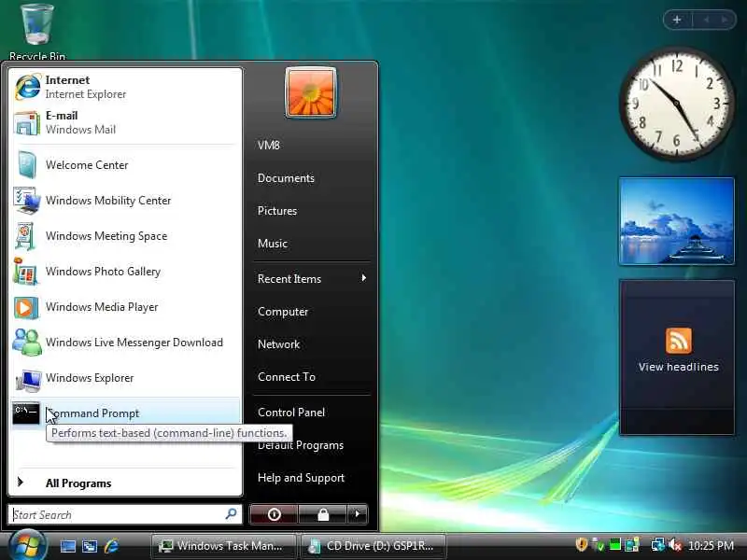Screen dimensions: 747x560
Task: Launch Internet Explorer from Quick Launch
Action: click(111, 546)
